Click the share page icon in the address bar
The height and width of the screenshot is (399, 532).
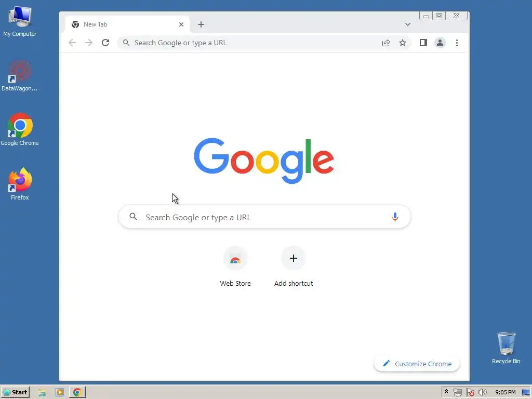pos(386,43)
